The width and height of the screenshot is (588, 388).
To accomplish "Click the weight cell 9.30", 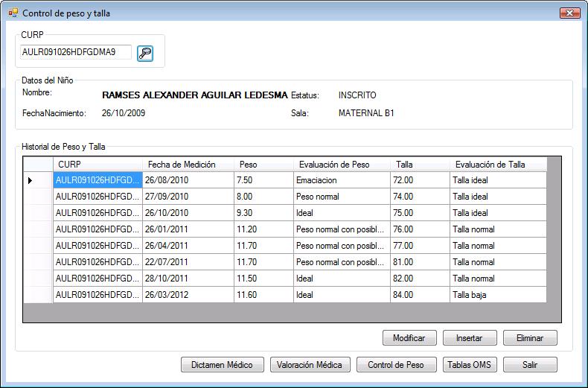I will coord(264,213).
